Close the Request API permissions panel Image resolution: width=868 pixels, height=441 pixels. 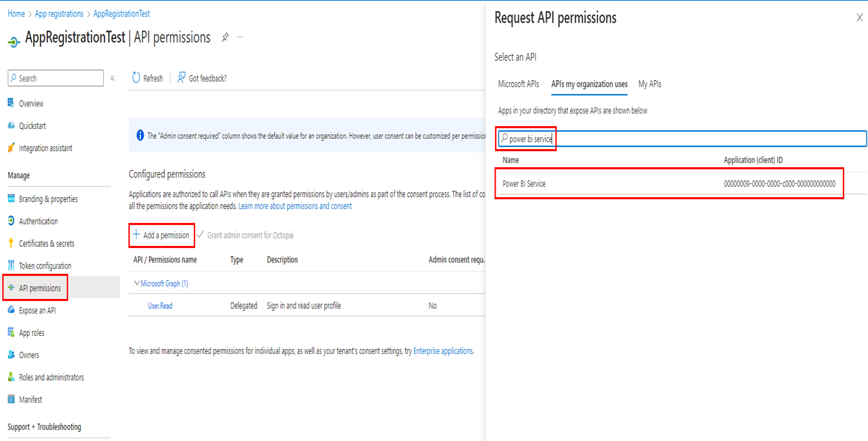(859, 18)
